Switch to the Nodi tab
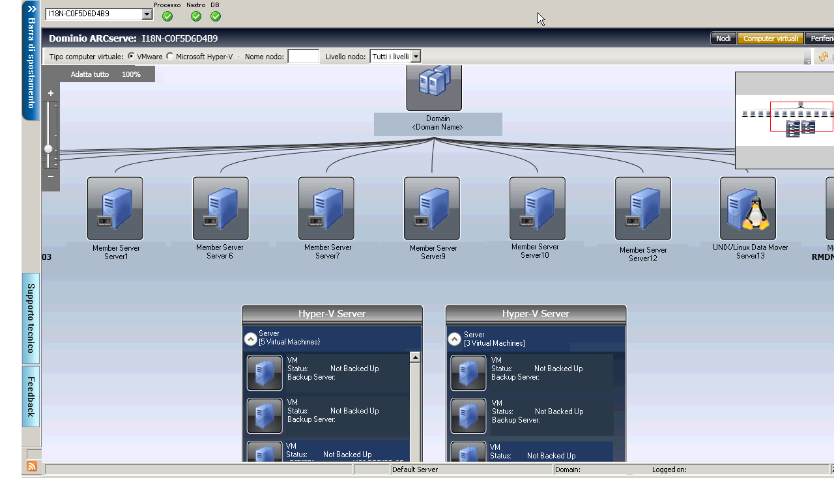This screenshot has height=504, width=834. click(723, 38)
